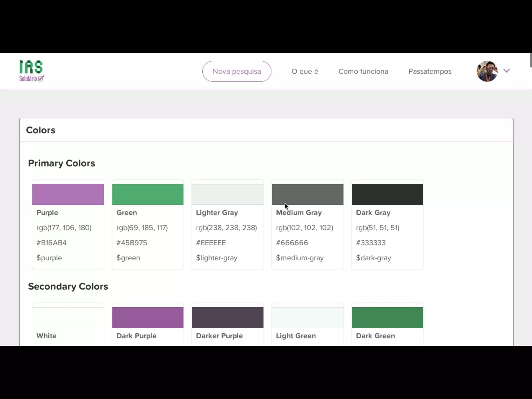Pick the Dark Green swatch
Image resolution: width=532 pixels, height=399 pixels.
[387, 317]
